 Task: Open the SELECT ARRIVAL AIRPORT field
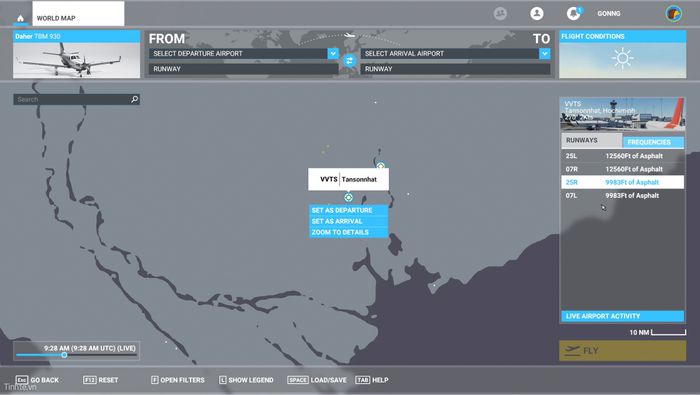coord(455,54)
